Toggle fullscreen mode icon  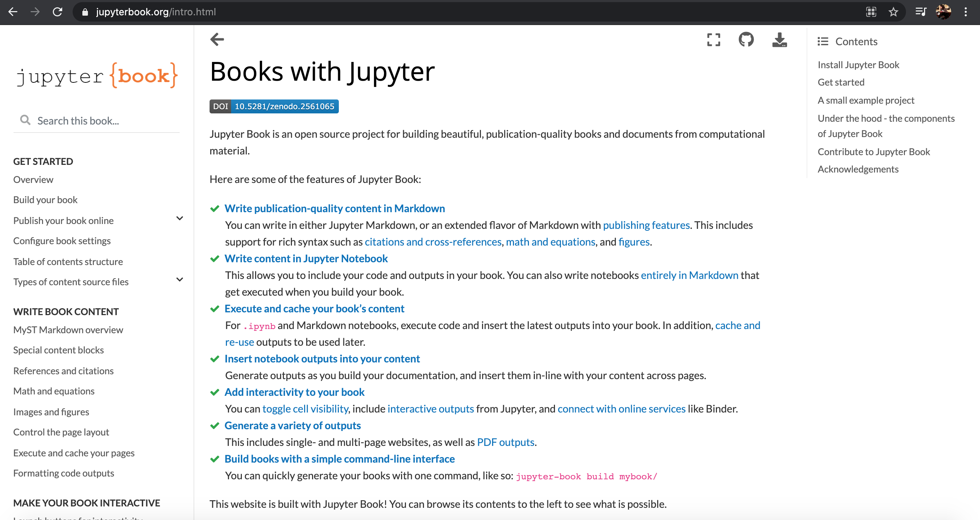coord(713,40)
